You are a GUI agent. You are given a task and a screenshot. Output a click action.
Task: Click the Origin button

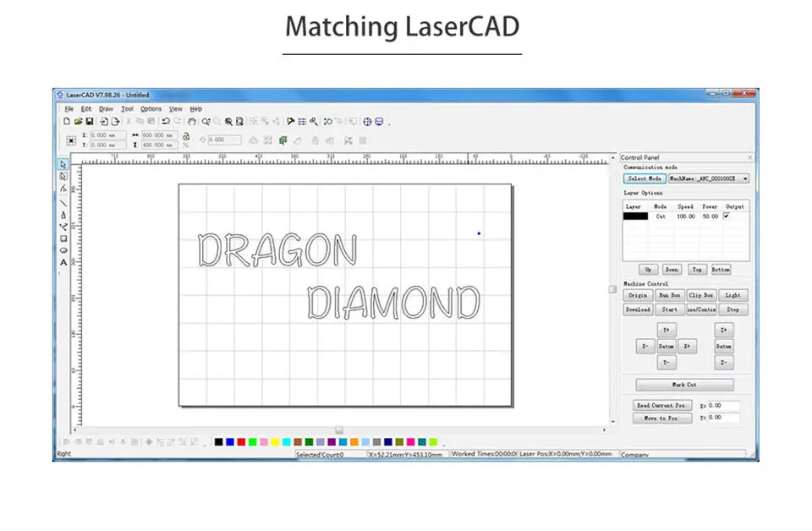tap(638, 295)
